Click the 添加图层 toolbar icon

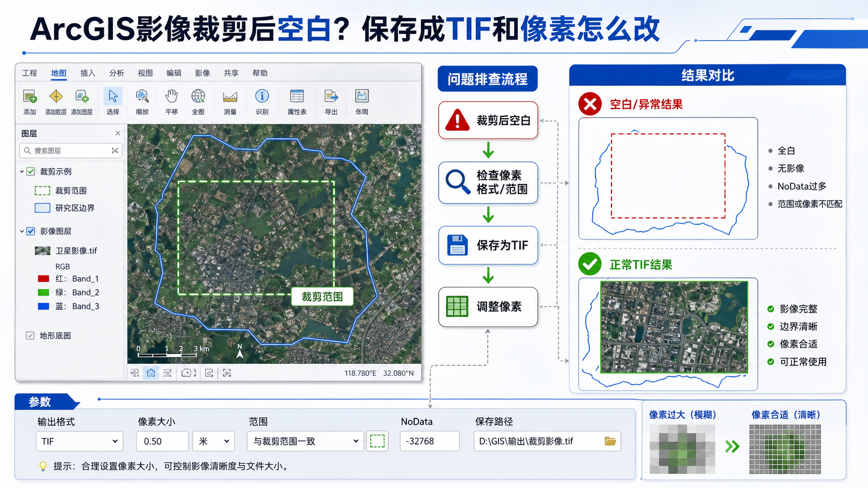pos(82,96)
